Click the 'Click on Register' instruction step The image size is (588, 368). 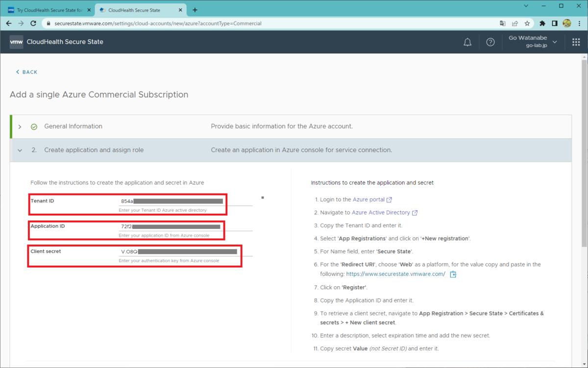point(343,288)
